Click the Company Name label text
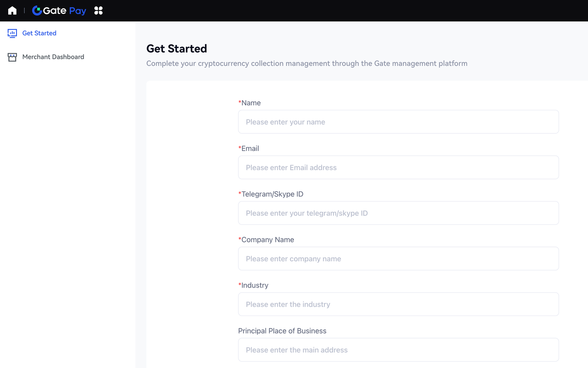This screenshot has width=588, height=368. (267, 240)
